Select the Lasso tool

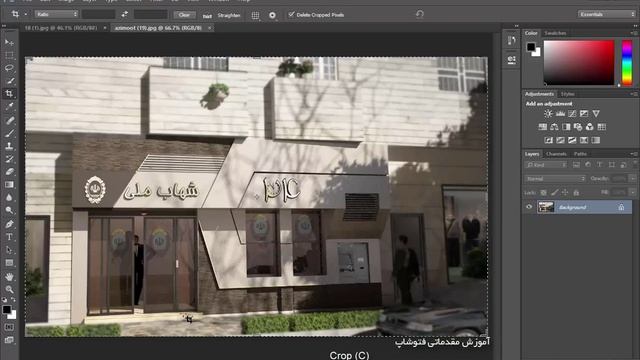(x=9, y=68)
